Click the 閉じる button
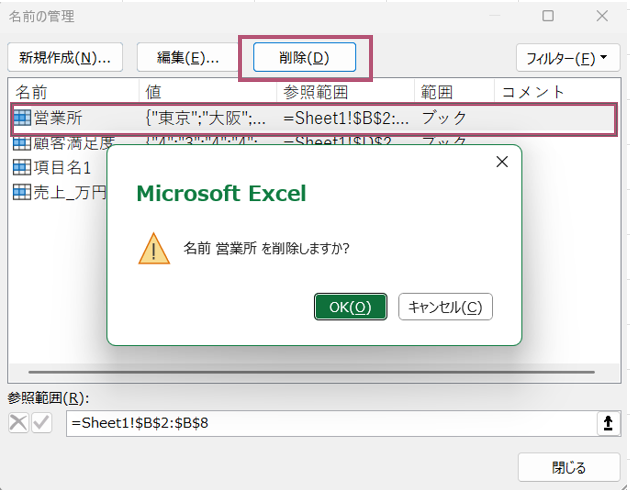 coord(569,468)
